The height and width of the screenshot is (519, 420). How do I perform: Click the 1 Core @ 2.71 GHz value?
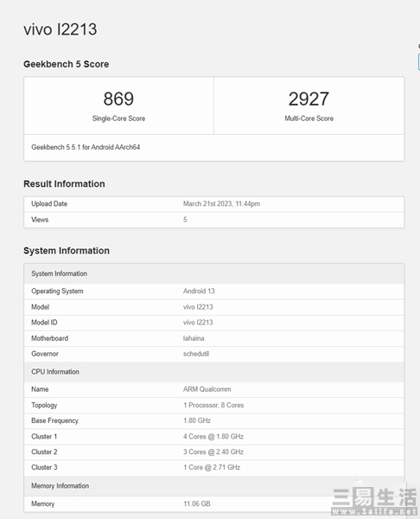212,467
